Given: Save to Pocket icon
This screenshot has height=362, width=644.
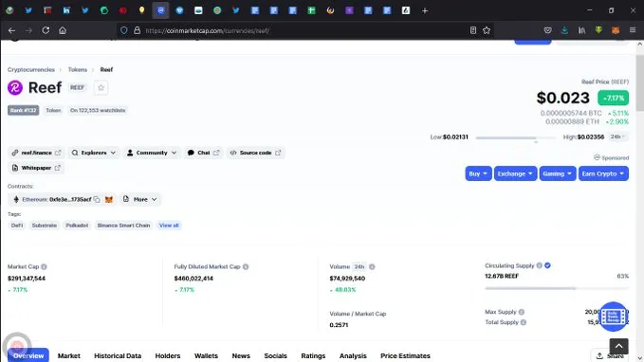Looking at the screenshot, I should click(x=547, y=30).
